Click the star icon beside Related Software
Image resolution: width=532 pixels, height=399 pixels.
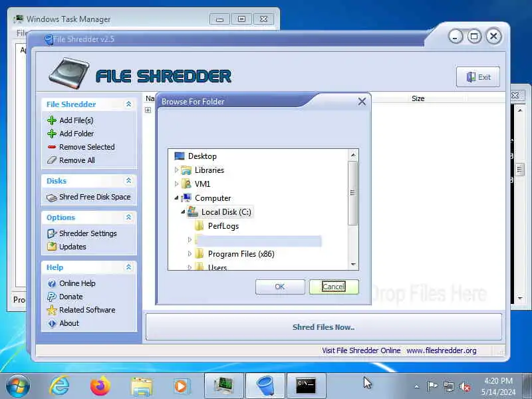click(x=52, y=310)
